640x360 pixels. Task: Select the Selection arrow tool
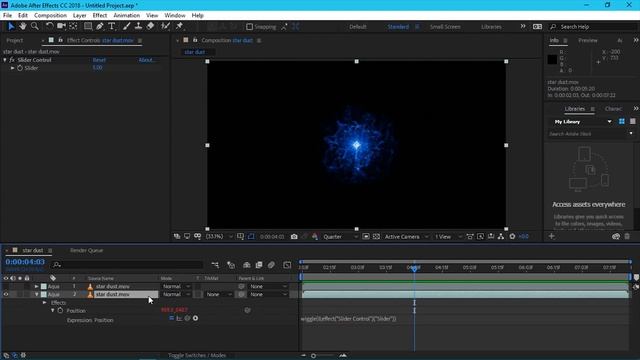click(11, 26)
